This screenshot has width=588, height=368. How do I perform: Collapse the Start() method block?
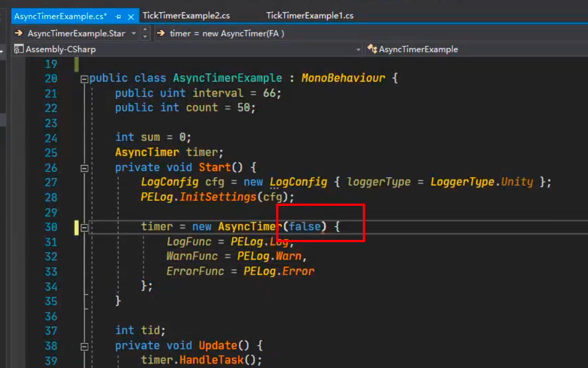coord(84,168)
